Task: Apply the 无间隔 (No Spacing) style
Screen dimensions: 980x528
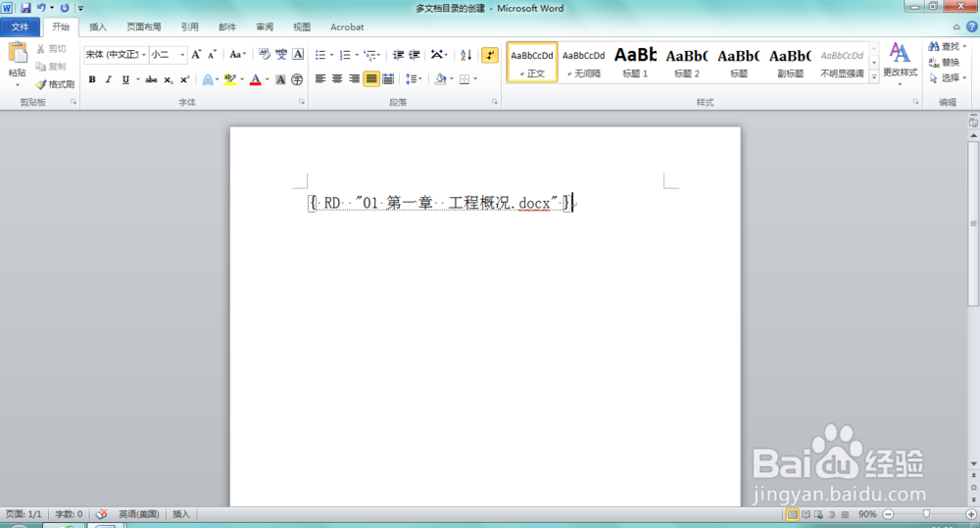Action: pos(584,62)
